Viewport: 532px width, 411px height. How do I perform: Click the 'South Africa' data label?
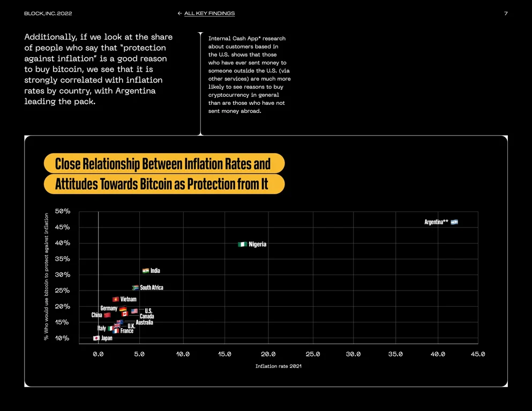point(152,287)
